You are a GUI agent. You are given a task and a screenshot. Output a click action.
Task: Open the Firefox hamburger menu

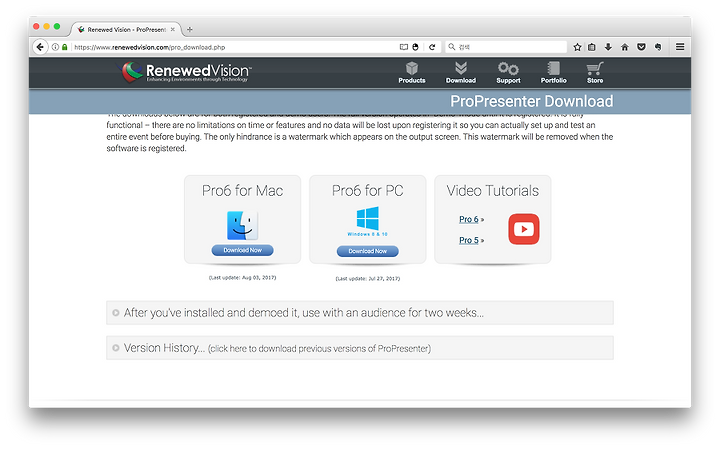[x=680, y=47]
